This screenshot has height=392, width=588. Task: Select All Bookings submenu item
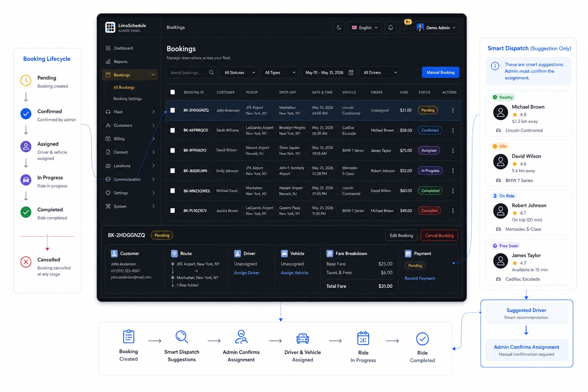[124, 87]
